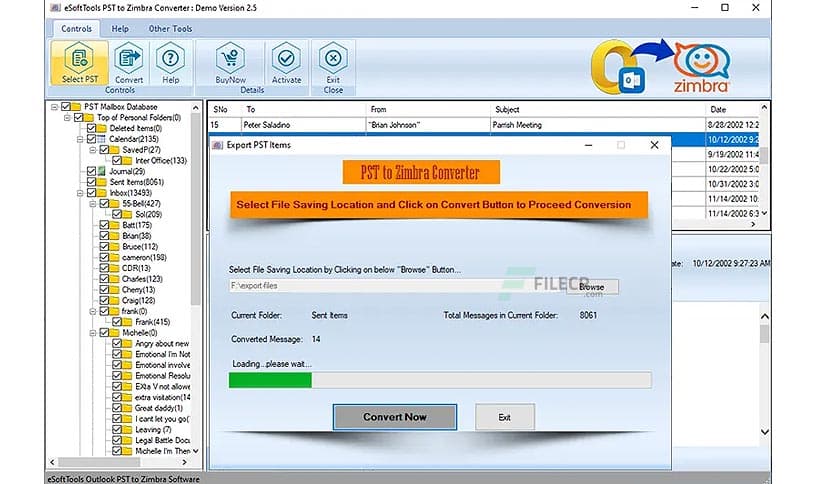
Task: Collapse the frank(0) tree node
Action: click(x=93, y=311)
